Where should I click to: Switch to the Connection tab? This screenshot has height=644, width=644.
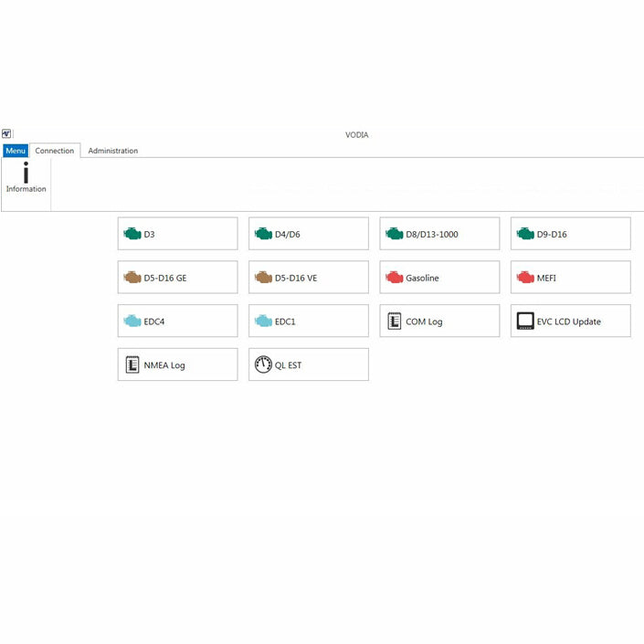click(x=55, y=151)
